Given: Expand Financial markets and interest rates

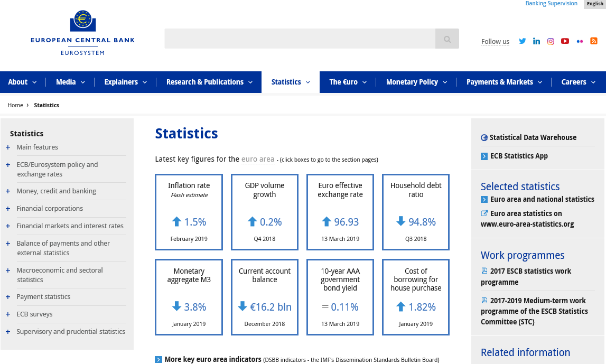Looking at the screenshot, I should click(x=8, y=226).
